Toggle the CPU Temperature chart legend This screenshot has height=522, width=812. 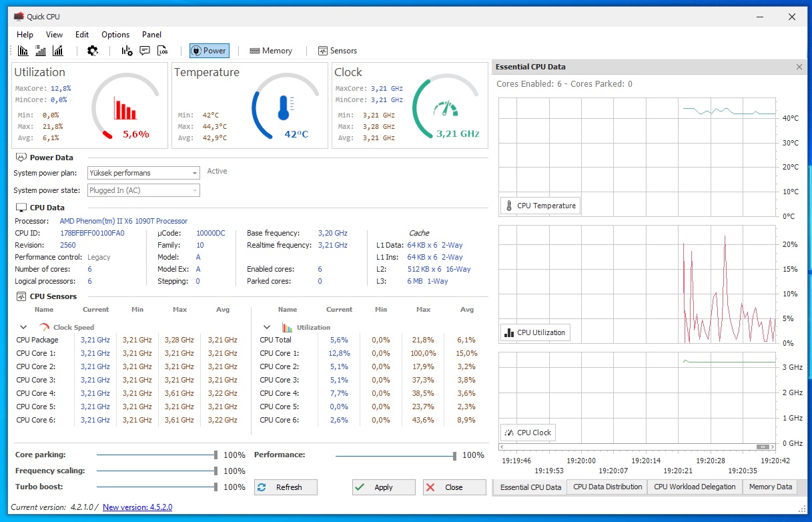540,206
